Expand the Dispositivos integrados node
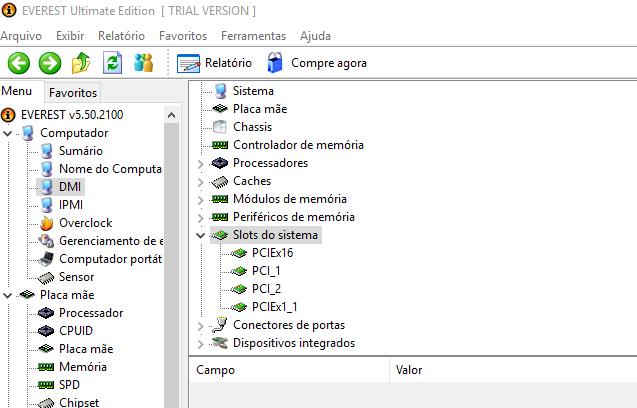This screenshot has width=637, height=408. click(x=200, y=344)
